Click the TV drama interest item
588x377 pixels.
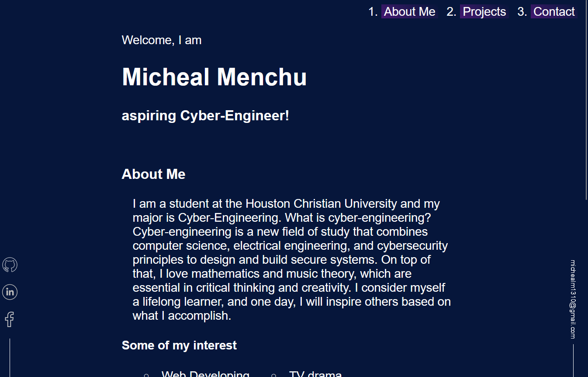pyautogui.click(x=315, y=374)
